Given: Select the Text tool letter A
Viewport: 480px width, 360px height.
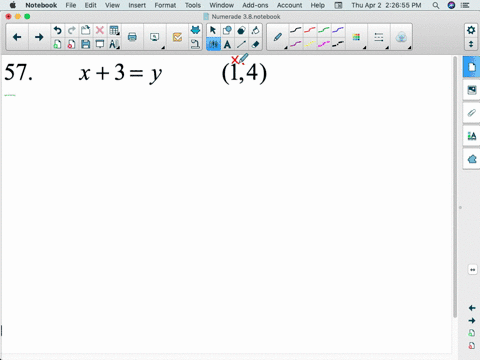Looking at the screenshot, I should pyautogui.click(x=227, y=44).
